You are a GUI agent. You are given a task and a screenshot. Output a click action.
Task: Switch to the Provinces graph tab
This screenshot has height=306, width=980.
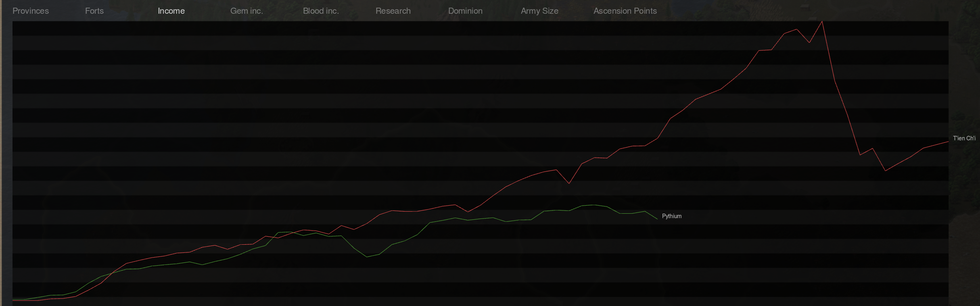31,11
